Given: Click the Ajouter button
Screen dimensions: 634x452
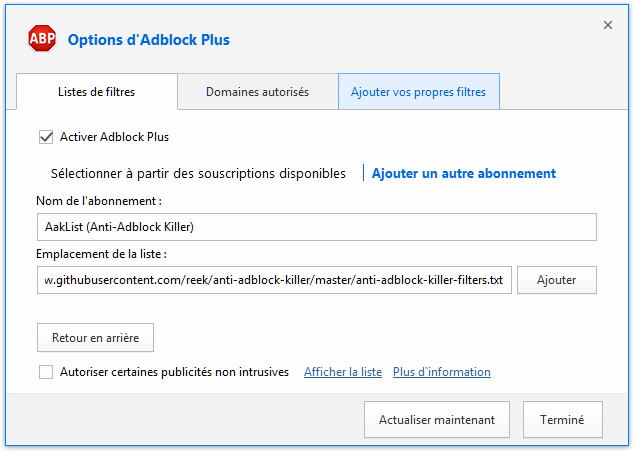Looking at the screenshot, I should click(x=556, y=280).
